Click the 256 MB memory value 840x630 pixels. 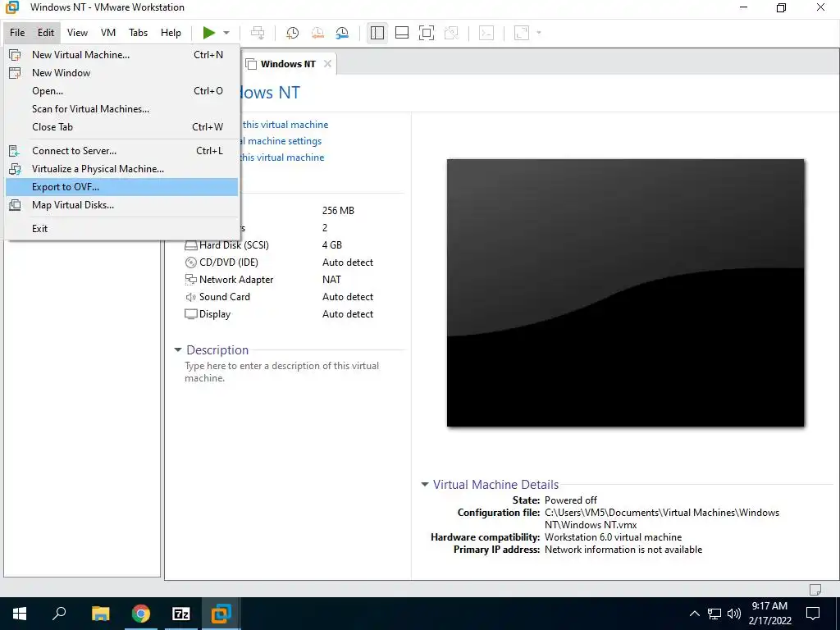338,211
